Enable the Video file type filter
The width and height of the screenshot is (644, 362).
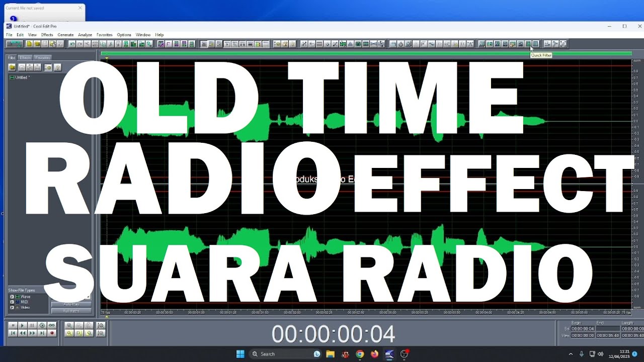[x=12, y=307]
